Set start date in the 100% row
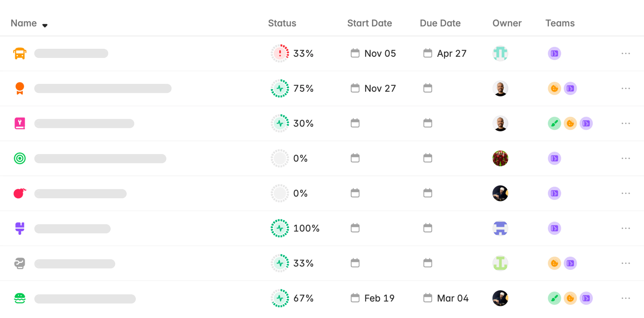 point(355,228)
